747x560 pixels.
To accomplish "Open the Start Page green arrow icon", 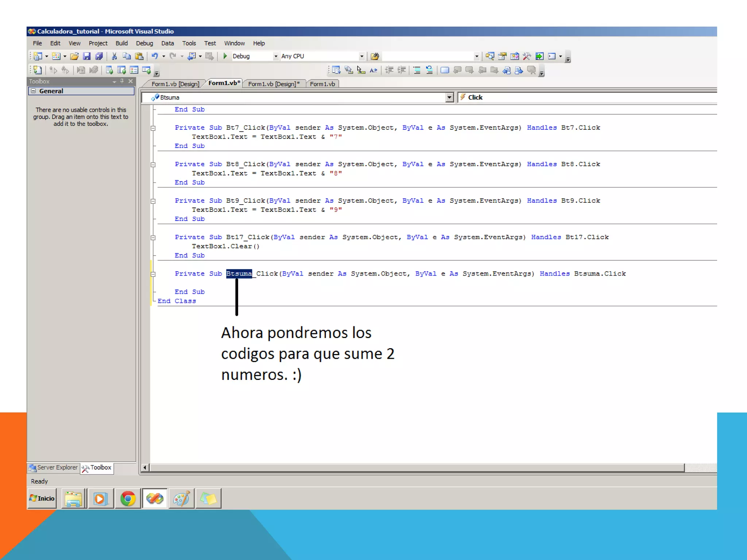I will [x=539, y=56].
